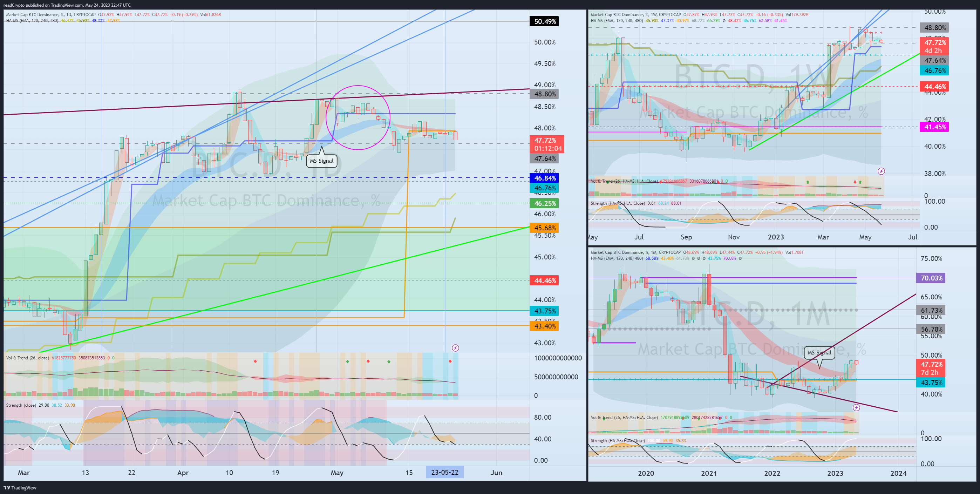Viewport: 980px width, 494px height.
Task: Select the gray 61.73% price label
Action: [931, 311]
